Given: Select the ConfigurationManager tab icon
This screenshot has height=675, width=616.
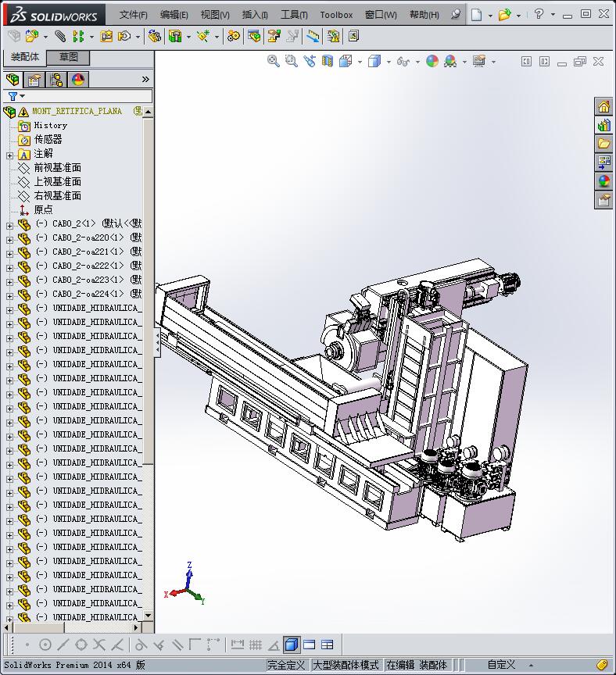Looking at the screenshot, I should [x=56, y=79].
